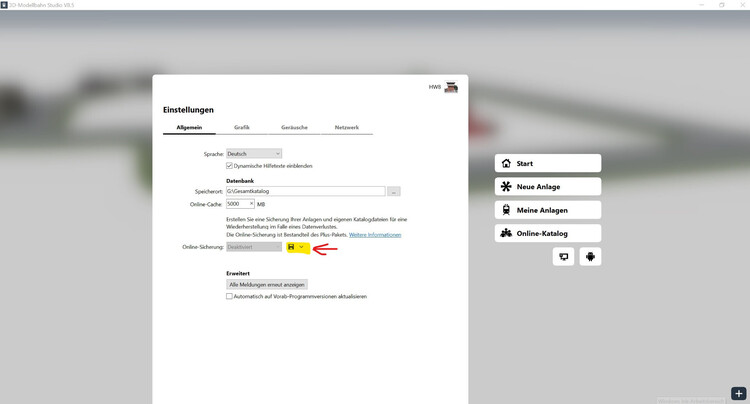Open the Grafik settings tab

242,128
